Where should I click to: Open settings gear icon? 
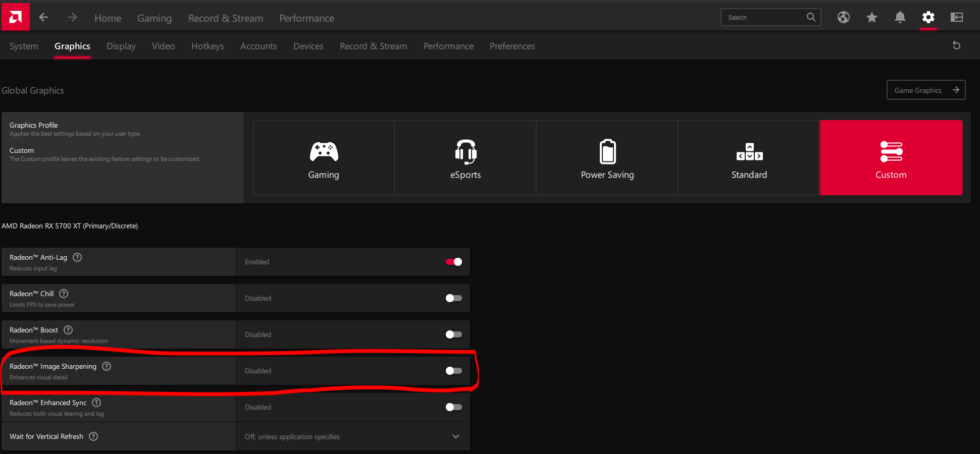click(x=929, y=17)
